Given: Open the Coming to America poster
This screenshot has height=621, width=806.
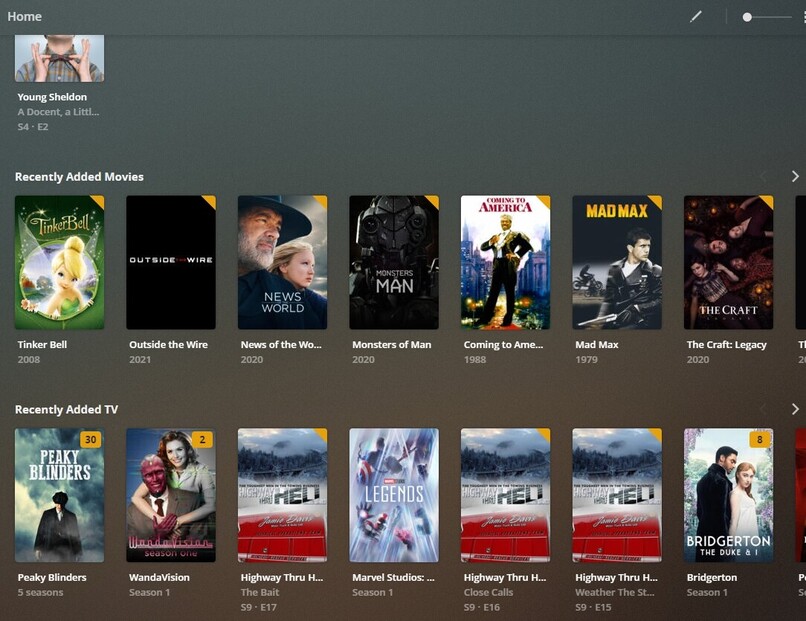Looking at the screenshot, I should [x=505, y=262].
